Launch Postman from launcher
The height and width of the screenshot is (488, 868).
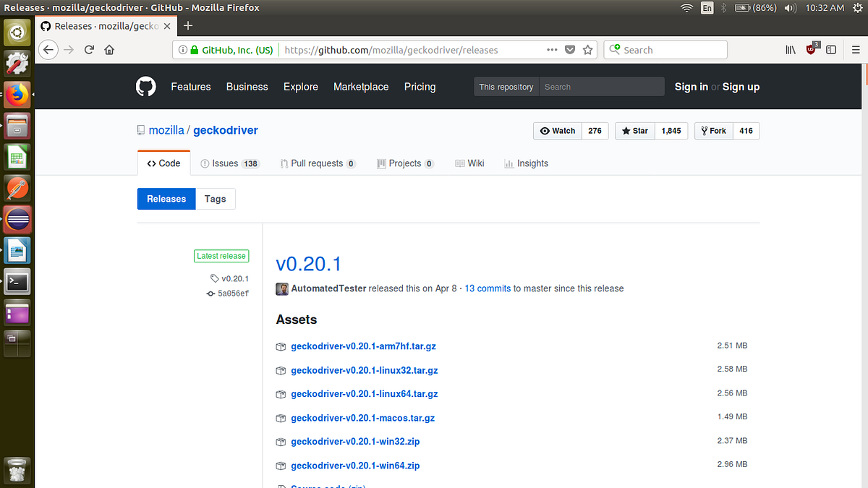pos(17,188)
